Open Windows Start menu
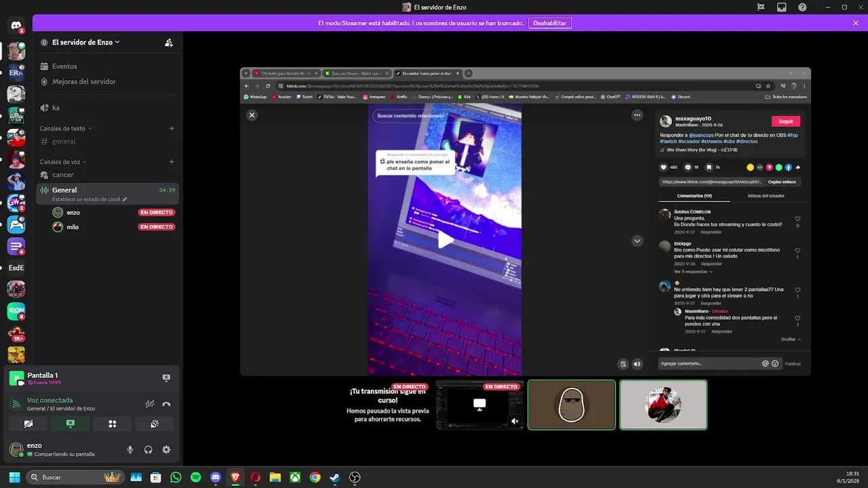 click(14, 477)
